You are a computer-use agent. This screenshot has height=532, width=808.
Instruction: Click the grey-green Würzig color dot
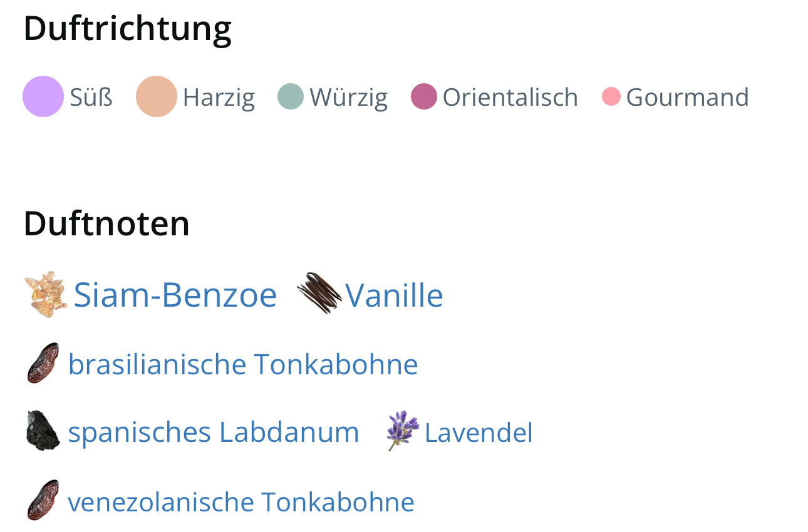[291, 96]
